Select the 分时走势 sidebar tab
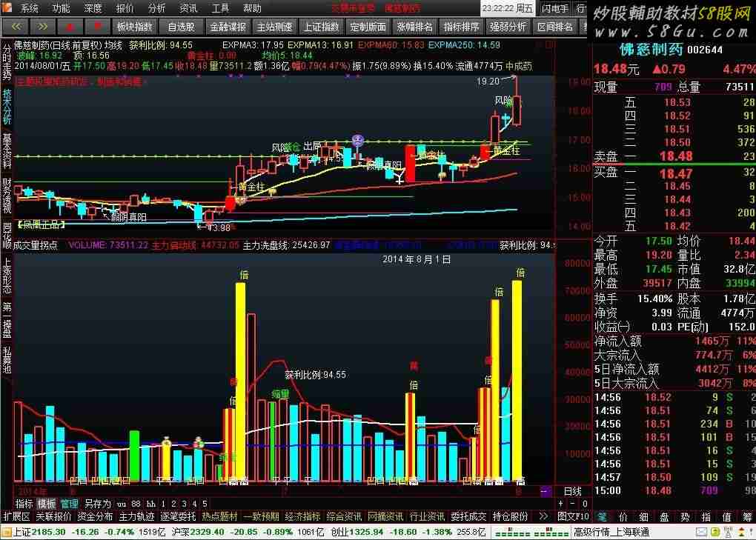 tap(7, 61)
